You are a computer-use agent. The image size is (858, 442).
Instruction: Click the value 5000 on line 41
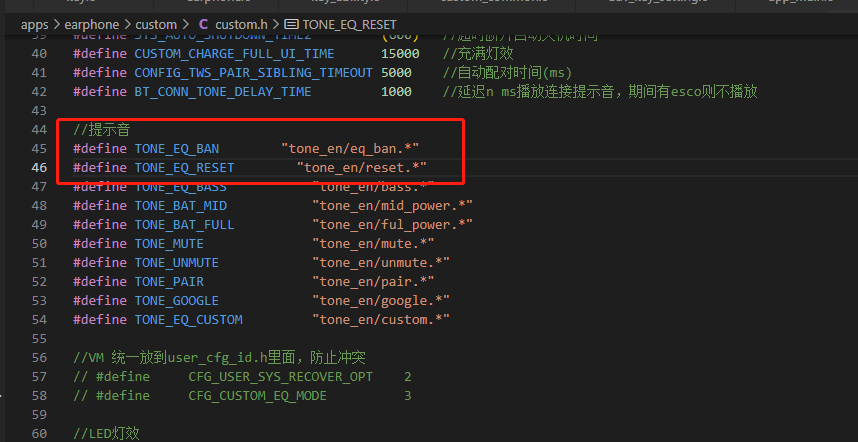(397, 73)
